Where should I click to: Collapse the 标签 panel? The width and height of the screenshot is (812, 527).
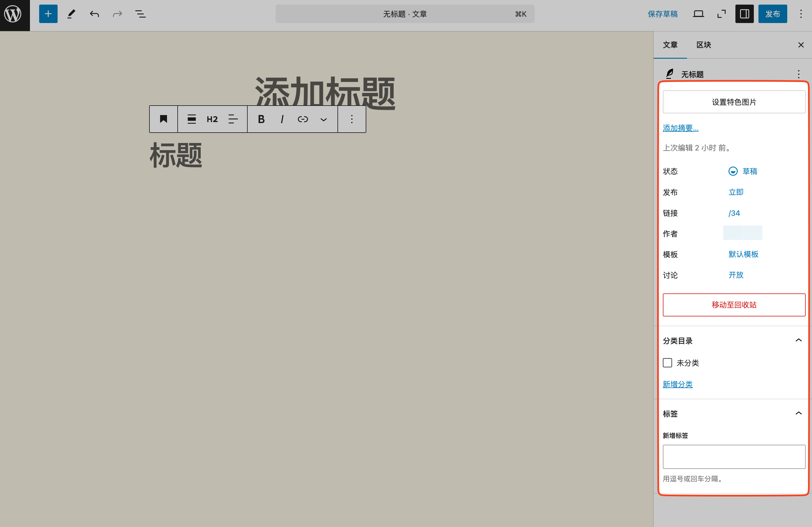pyautogui.click(x=798, y=413)
